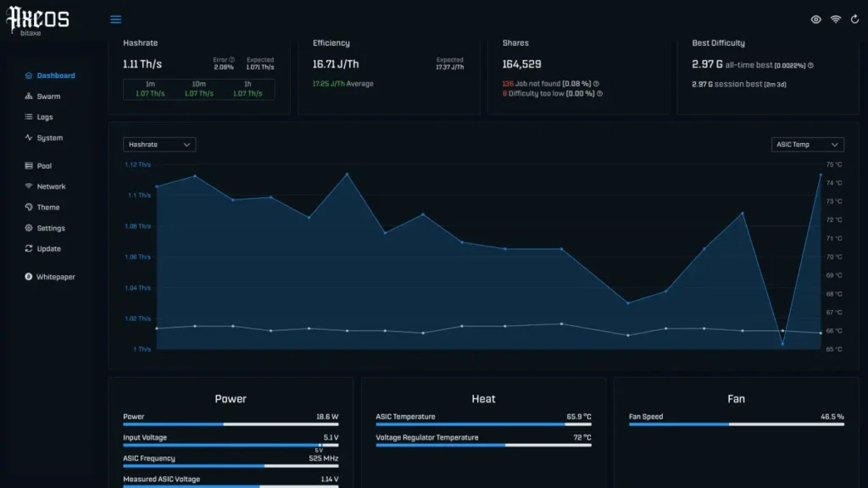Click the Voltage Regulator Temperature bar

[483, 445]
